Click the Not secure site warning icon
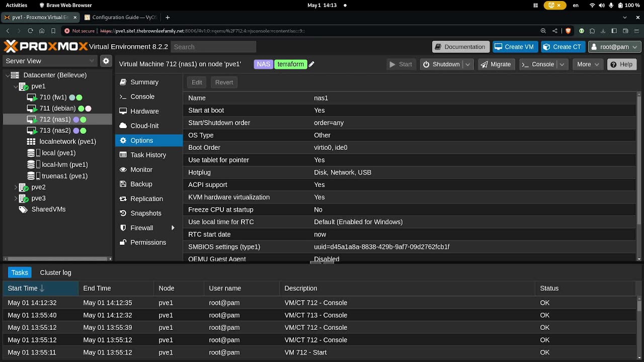This screenshot has height=362, width=644. pos(67,31)
